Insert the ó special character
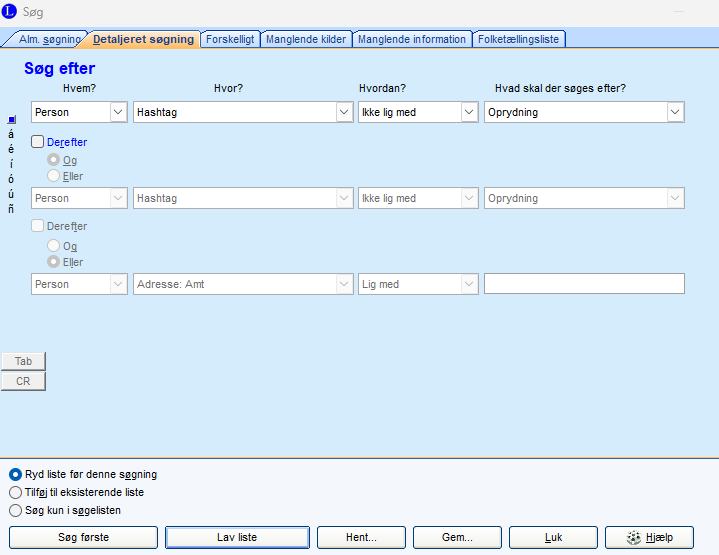 [11, 179]
